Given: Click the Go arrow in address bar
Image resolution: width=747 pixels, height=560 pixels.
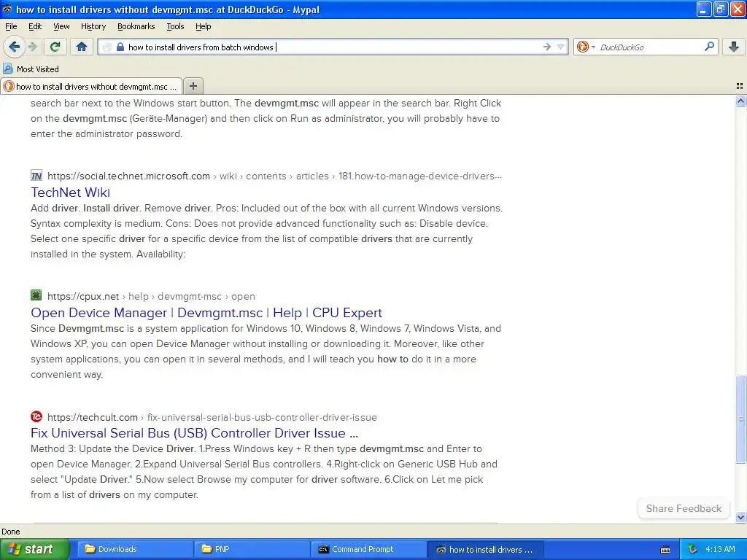Looking at the screenshot, I should click(547, 47).
